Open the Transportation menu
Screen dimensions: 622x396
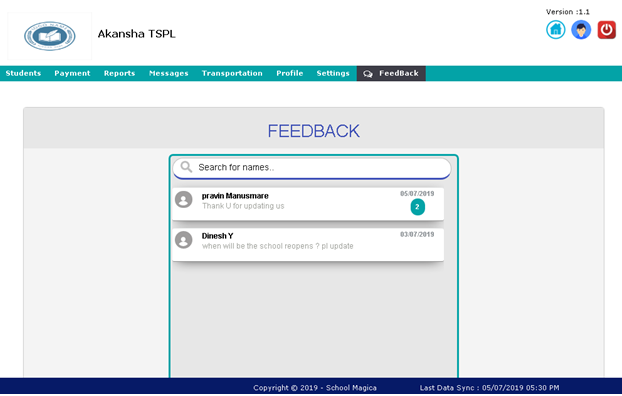tap(232, 73)
